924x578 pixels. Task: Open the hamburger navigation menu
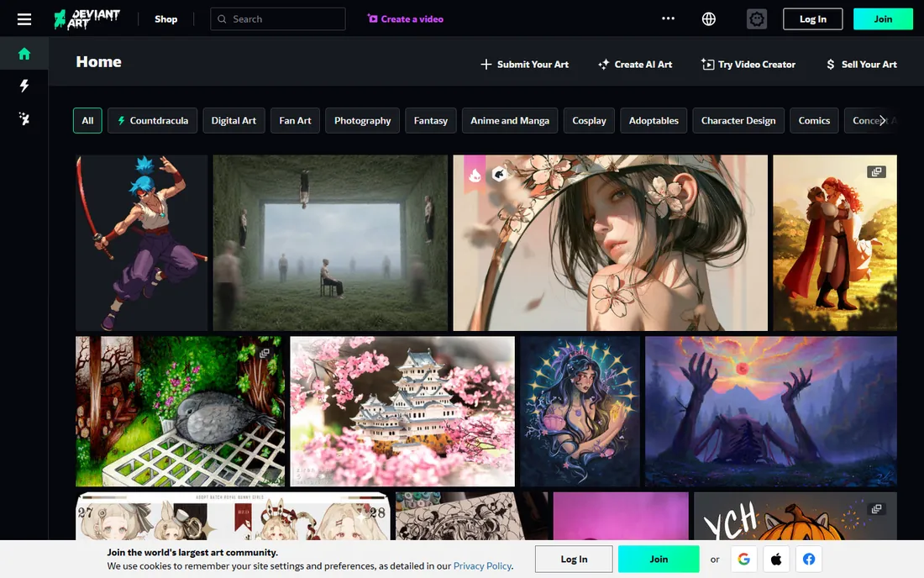click(x=24, y=18)
